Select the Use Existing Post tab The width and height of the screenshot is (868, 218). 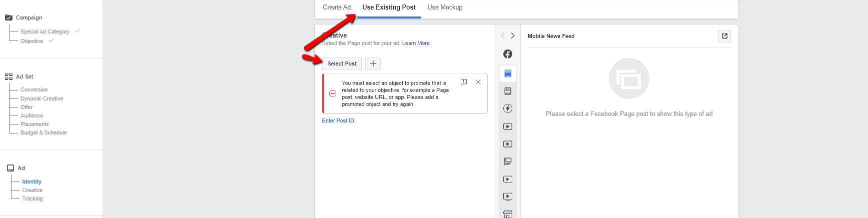click(389, 7)
